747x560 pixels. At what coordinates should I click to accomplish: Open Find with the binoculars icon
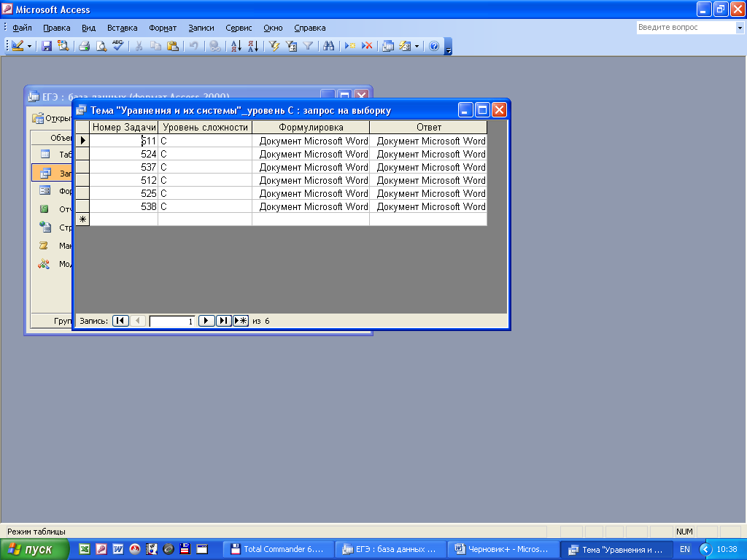point(329,46)
